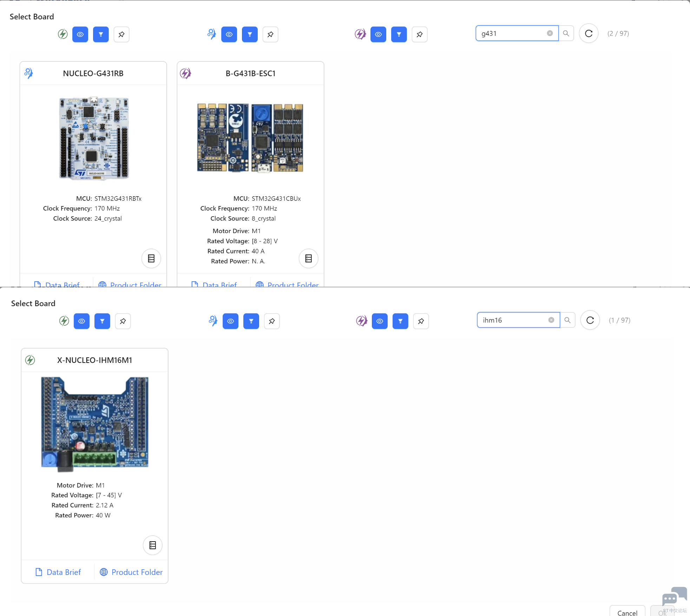This screenshot has width=690, height=616.
Task: Clear the g431 search text
Action: 550,33
